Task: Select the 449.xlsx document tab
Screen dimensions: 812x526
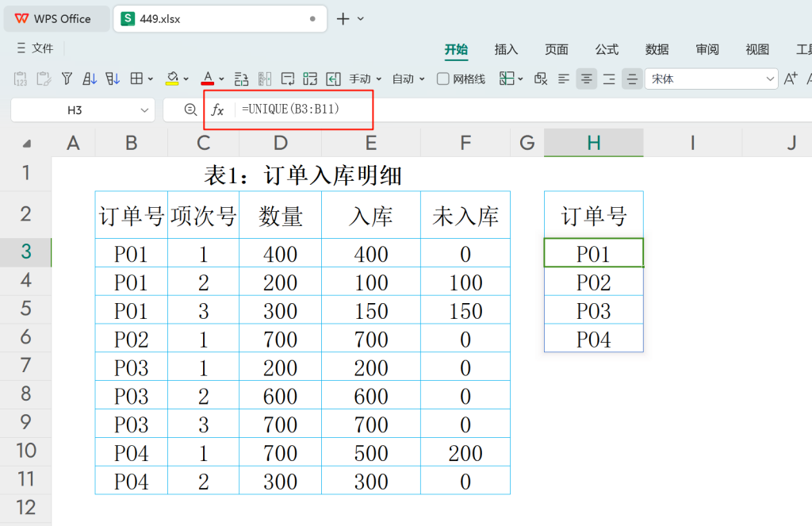Action: point(220,19)
